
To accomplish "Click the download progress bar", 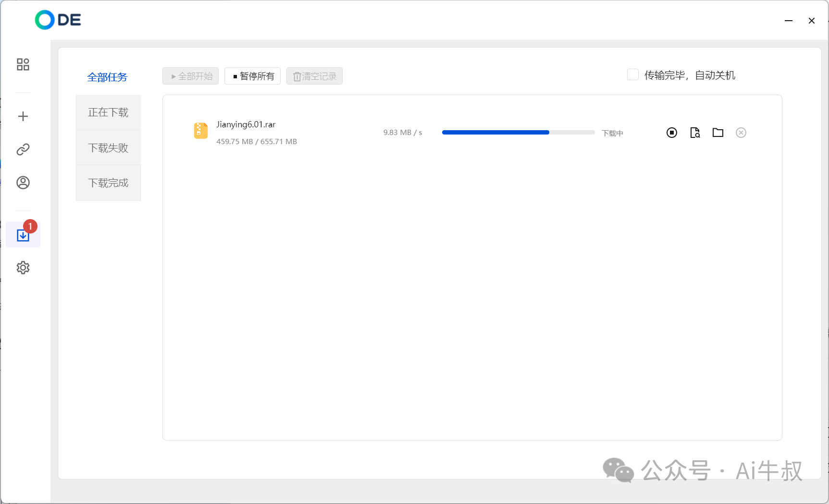I will [518, 132].
